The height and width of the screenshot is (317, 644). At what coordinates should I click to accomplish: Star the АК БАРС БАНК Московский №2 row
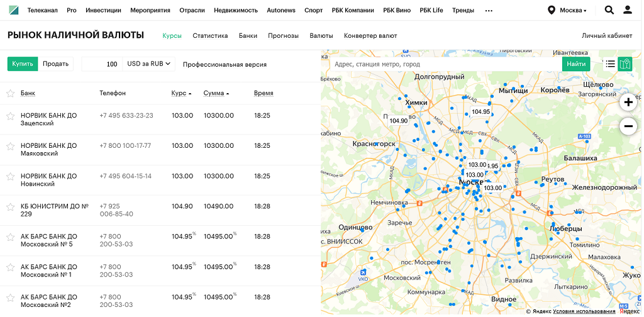coord(10,298)
